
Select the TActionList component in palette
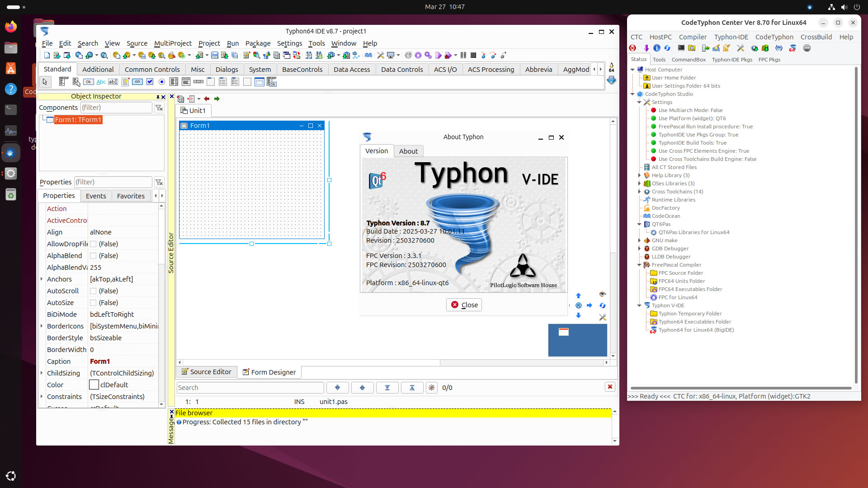pos(272,82)
